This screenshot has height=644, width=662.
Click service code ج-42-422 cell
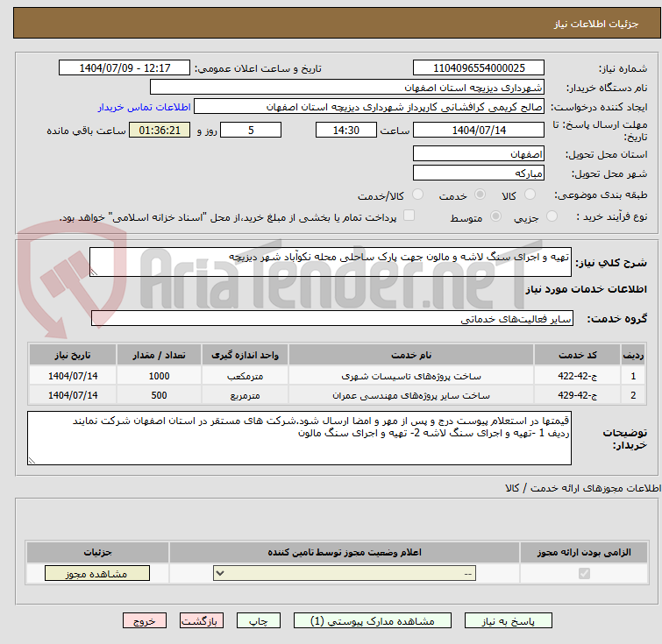point(577,376)
